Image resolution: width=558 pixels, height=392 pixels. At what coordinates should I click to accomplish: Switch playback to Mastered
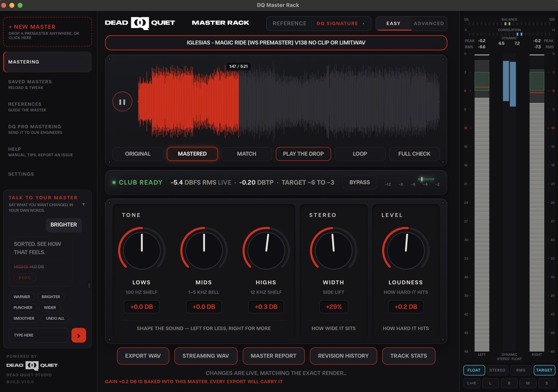tap(192, 154)
